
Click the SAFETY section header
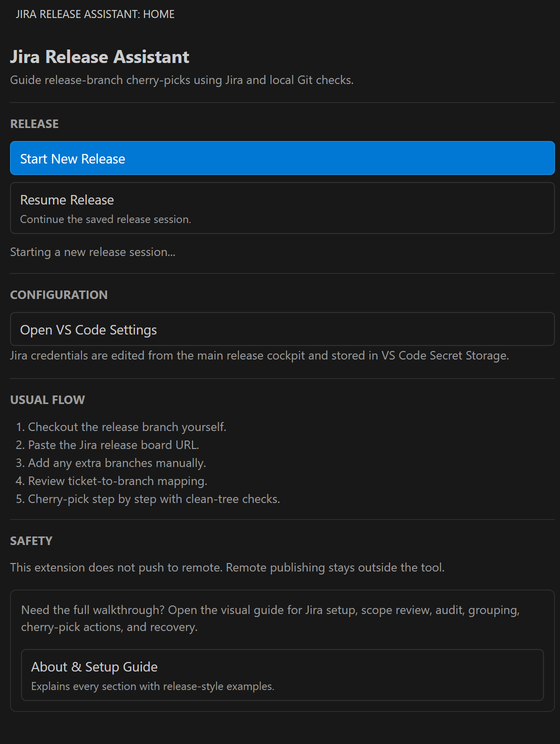click(31, 541)
